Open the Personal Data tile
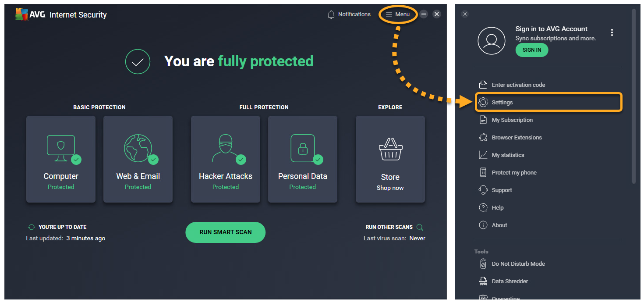Screen dimensions: 644x303 pyautogui.click(x=303, y=159)
